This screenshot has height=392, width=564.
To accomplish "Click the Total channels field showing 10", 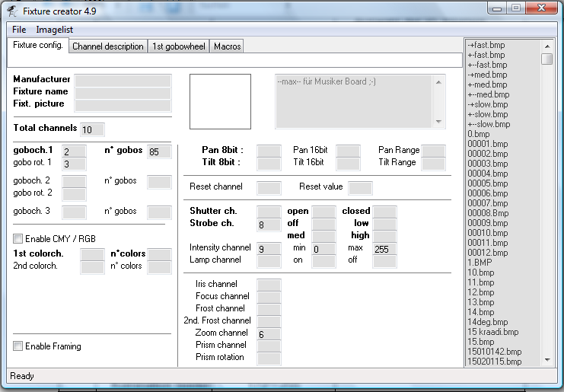I will pos(92,129).
